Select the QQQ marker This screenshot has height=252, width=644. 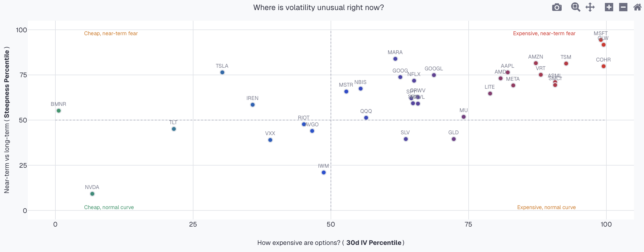pos(366,117)
